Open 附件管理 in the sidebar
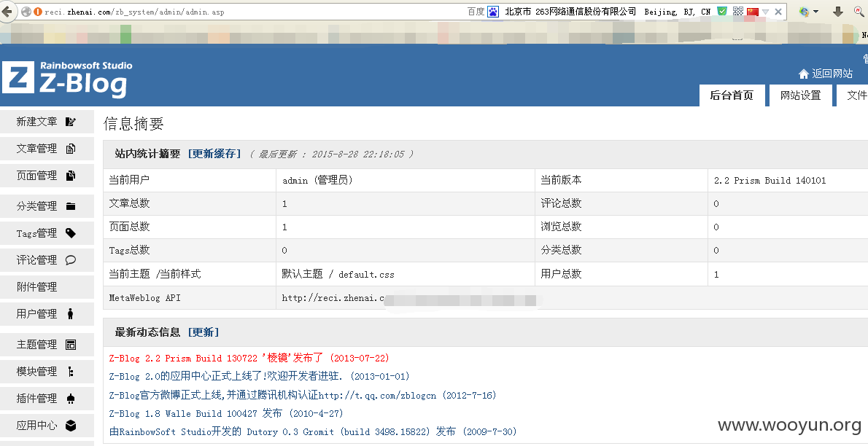868x446 pixels. [47, 286]
